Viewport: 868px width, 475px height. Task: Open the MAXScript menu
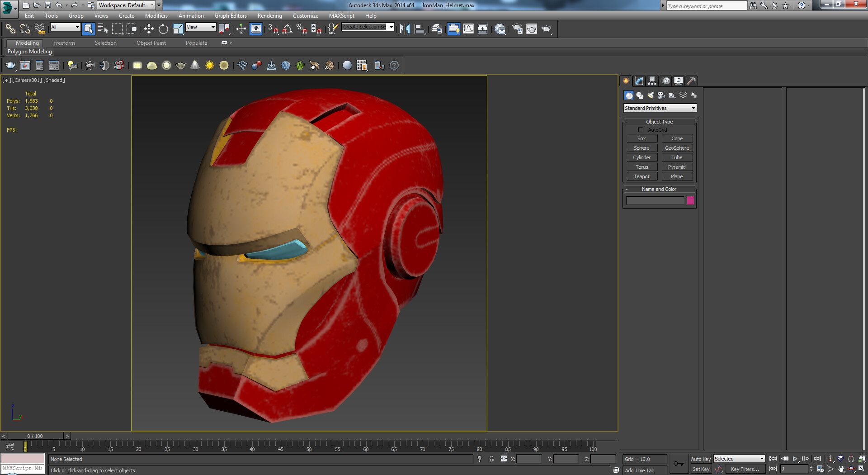(341, 16)
